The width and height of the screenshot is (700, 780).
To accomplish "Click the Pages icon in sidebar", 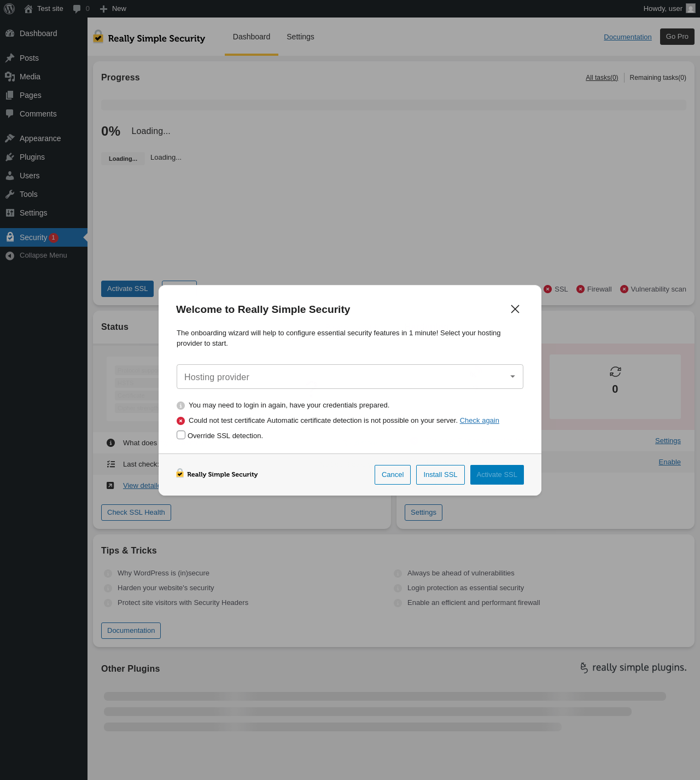I will 10,95.
